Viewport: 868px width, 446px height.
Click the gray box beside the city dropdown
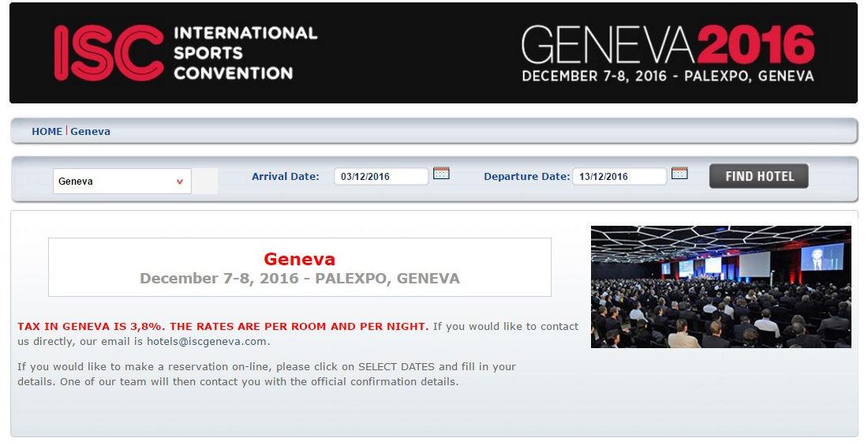point(205,182)
